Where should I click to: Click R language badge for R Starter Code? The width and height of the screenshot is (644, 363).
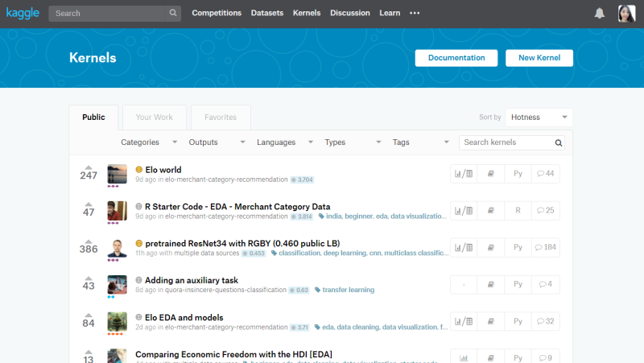click(x=518, y=211)
